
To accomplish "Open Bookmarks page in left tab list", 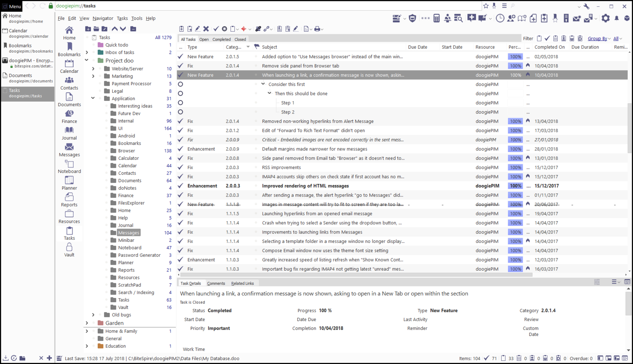I will 28,48.
